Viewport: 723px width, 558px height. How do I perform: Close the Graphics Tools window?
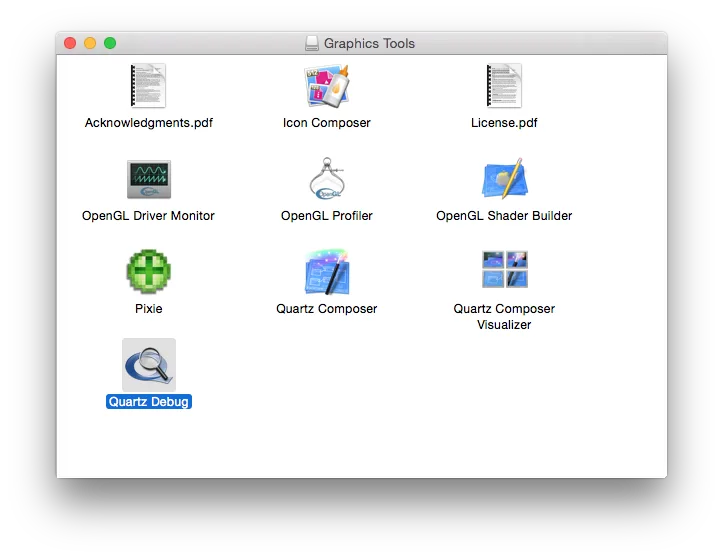[70, 43]
